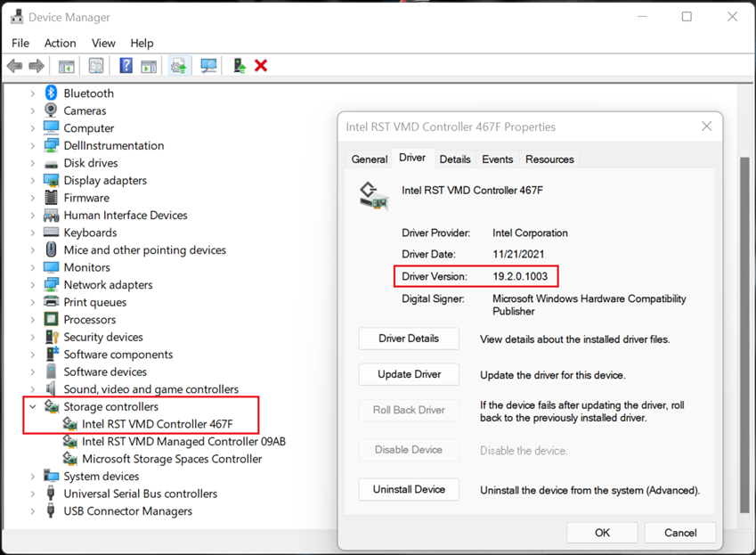Viewport: 756px width, 555px height.
Task: Click the Update device driver toolbar icon
Action: tap(177, 65)
